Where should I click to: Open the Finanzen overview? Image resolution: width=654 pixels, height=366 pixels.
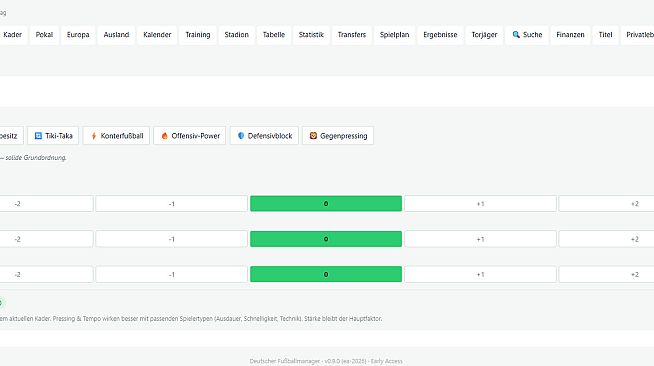point(570,35)
